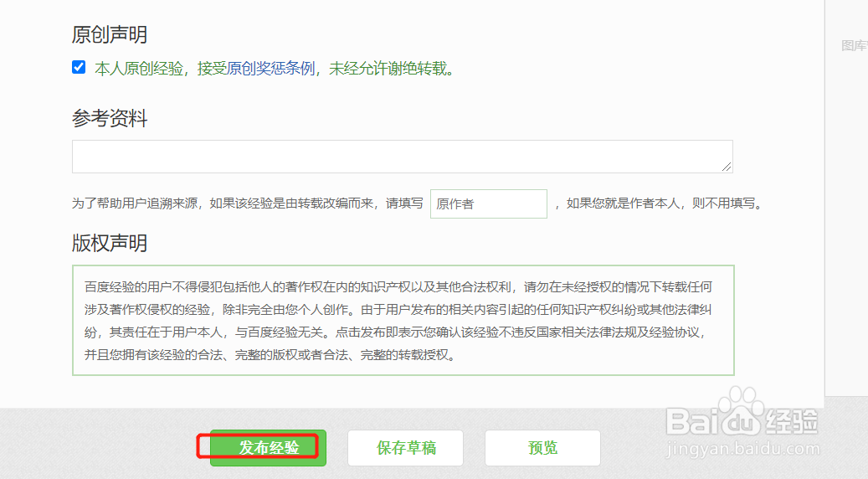Click the 发布经验 button
Viewport: 868px width, 479px height.
tap(269, 447)
